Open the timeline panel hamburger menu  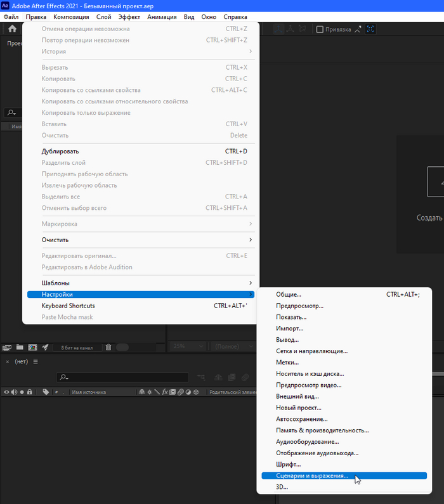tap(36, 361)
